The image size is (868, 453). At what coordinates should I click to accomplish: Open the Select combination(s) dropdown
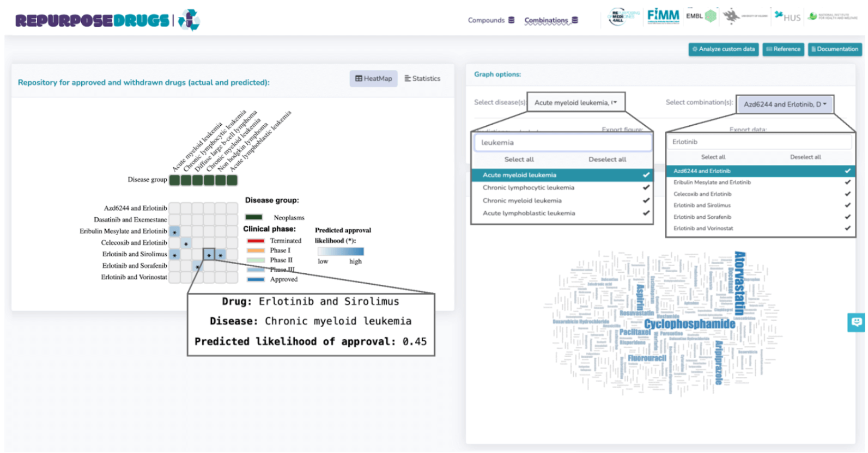pos(784,105)
